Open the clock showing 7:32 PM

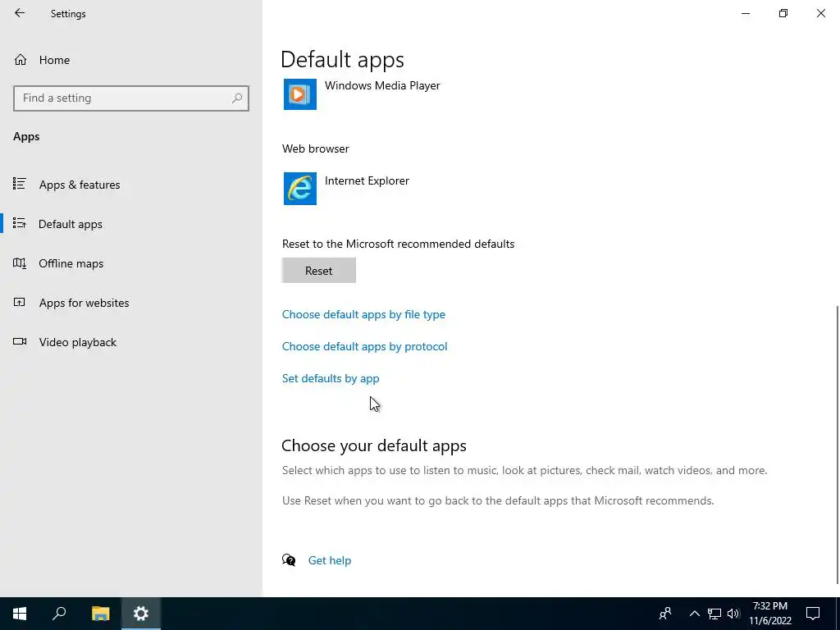[769, 614]
